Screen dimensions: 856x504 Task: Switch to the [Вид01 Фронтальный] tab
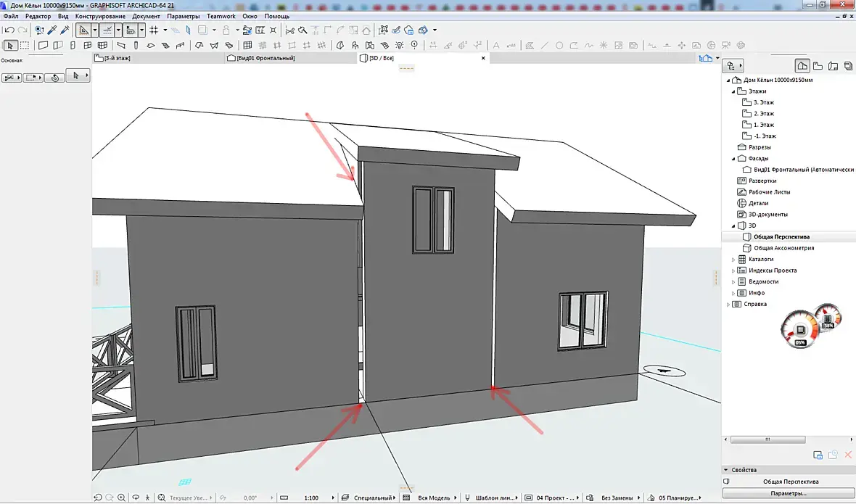[x=290, y=58]
